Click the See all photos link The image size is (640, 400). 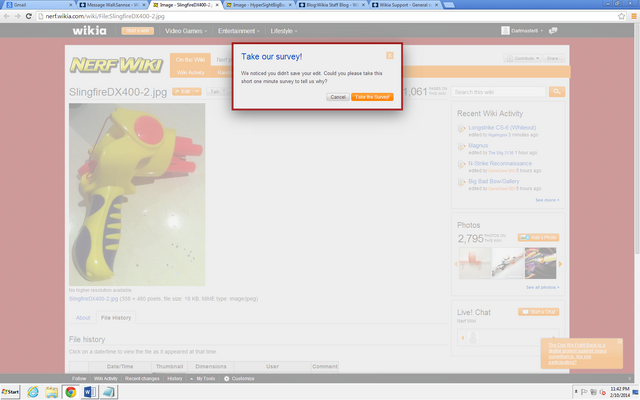(x=542, y=287)
